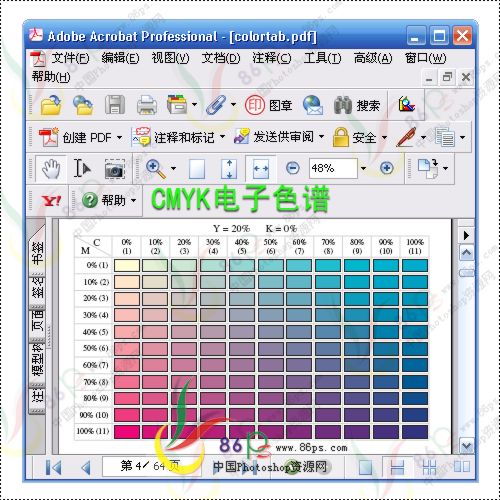Click the zoom in plus button
Image resolution: width=500 pixels, height=500 pixels.
386,168
